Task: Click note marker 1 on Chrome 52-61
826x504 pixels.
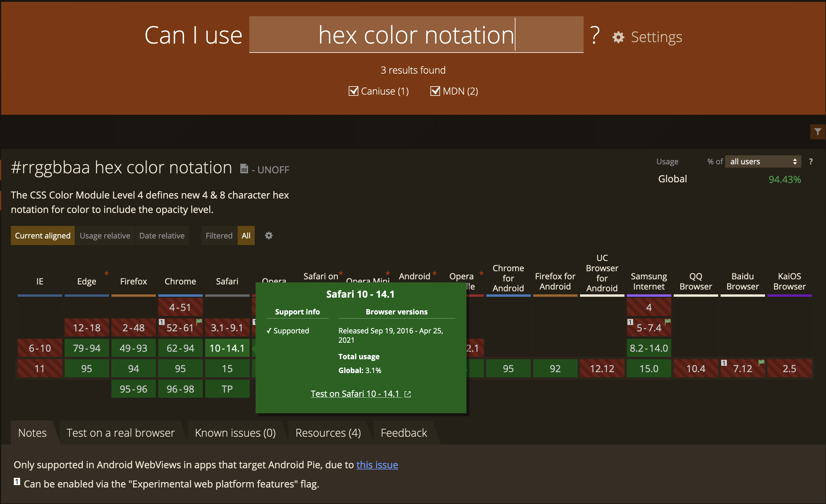Action: [x=162, y=322]
